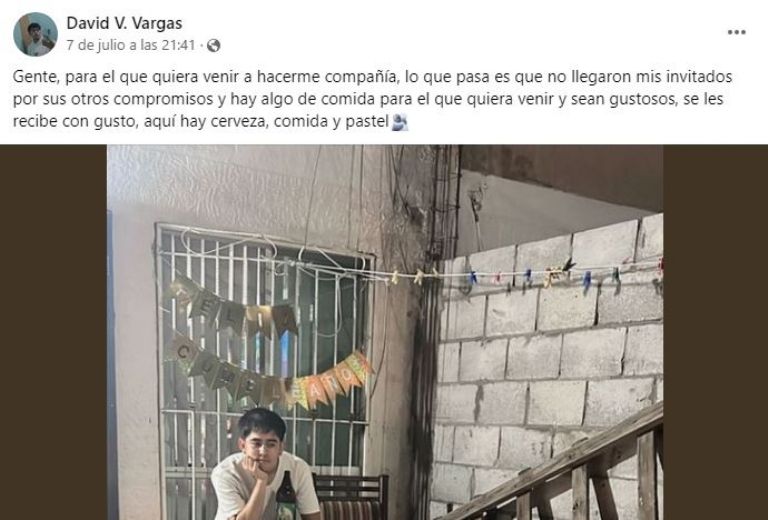The image size is (768, 520).
Task: Click the word invitados in post text
Action: (694, 77)
